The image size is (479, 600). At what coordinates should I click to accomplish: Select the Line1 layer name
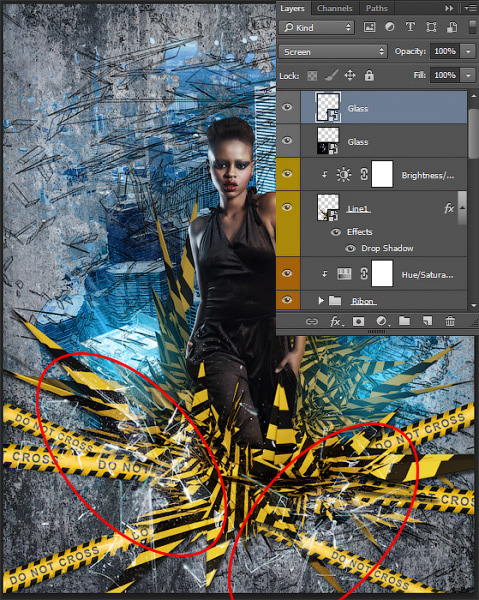coord(358,209)
